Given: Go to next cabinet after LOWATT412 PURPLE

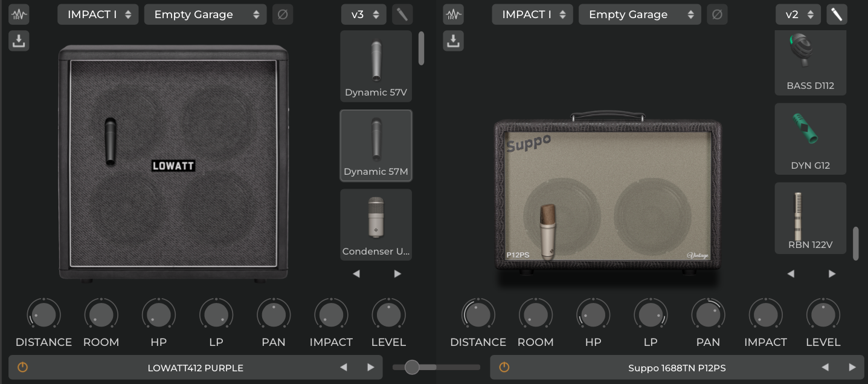Looking at the screenshot, I should (x=370, y=367).
